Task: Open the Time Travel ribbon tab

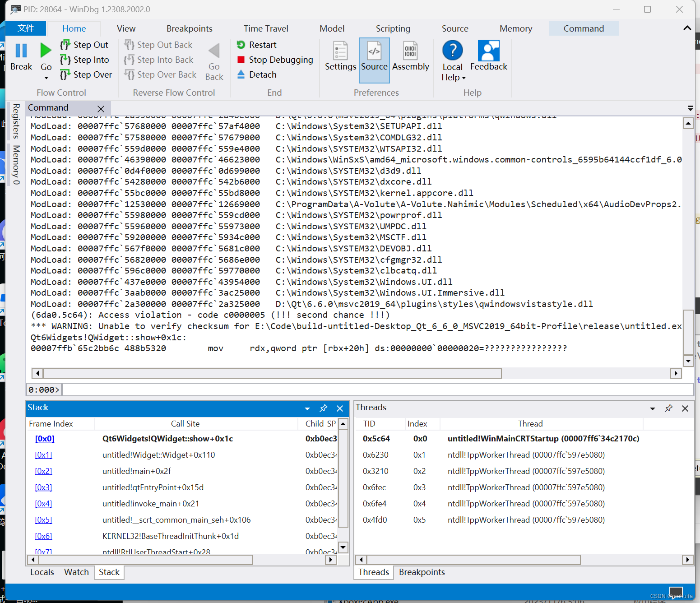Action: (x=266, y=28)
